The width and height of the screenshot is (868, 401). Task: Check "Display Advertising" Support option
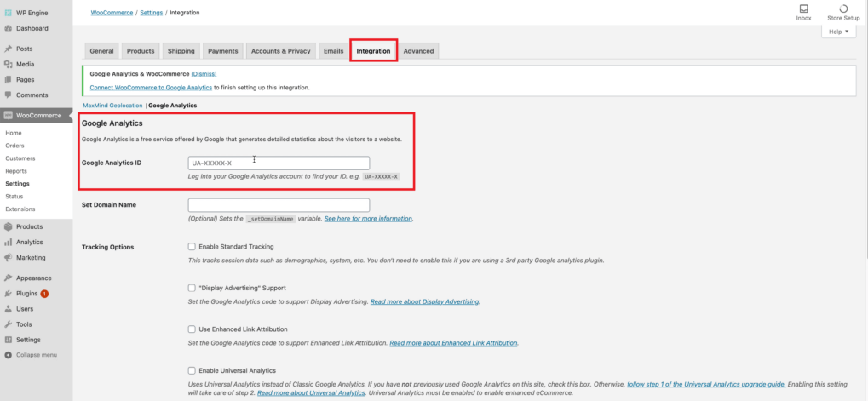click(x=193, y=288)
